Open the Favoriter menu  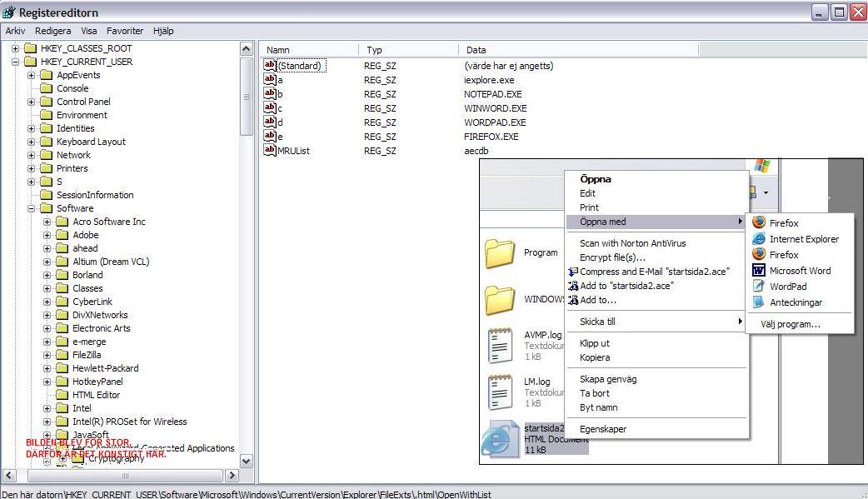click(x=125, y=31)
